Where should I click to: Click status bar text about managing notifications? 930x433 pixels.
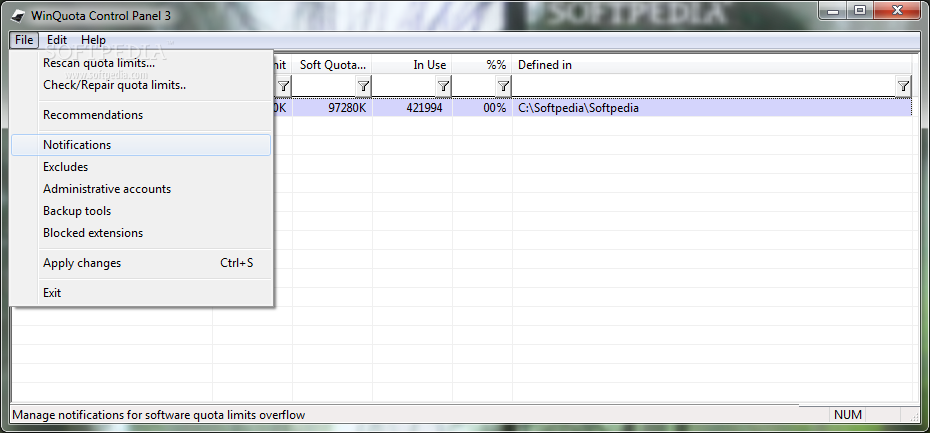click(x=158, y=415)
